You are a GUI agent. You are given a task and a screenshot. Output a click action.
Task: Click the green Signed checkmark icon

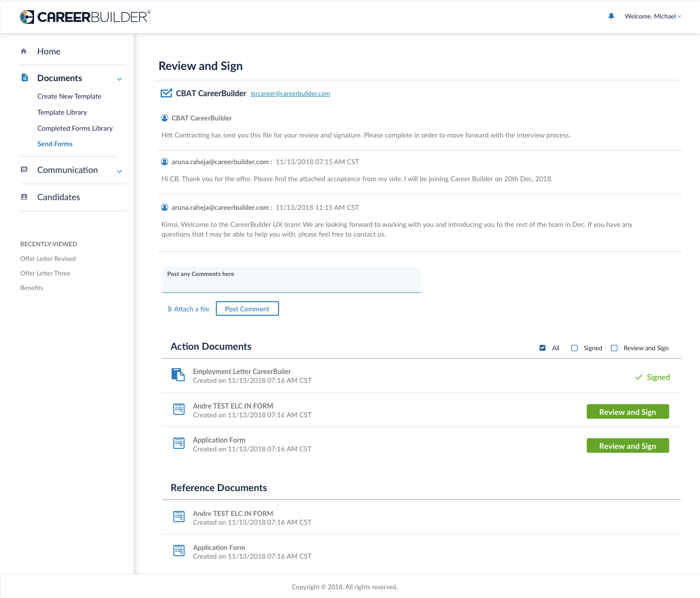pyautogui.click(x=639, y=377)
